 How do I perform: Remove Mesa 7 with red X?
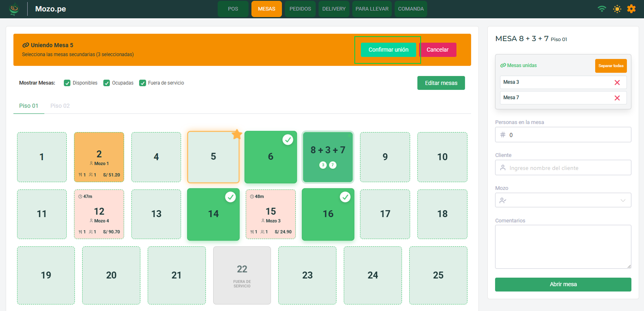point(617,98)
